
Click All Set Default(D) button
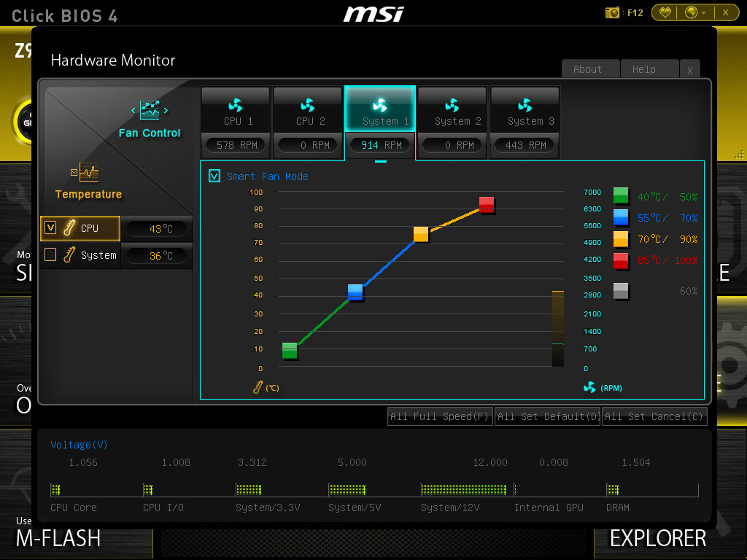coord(547,416)
